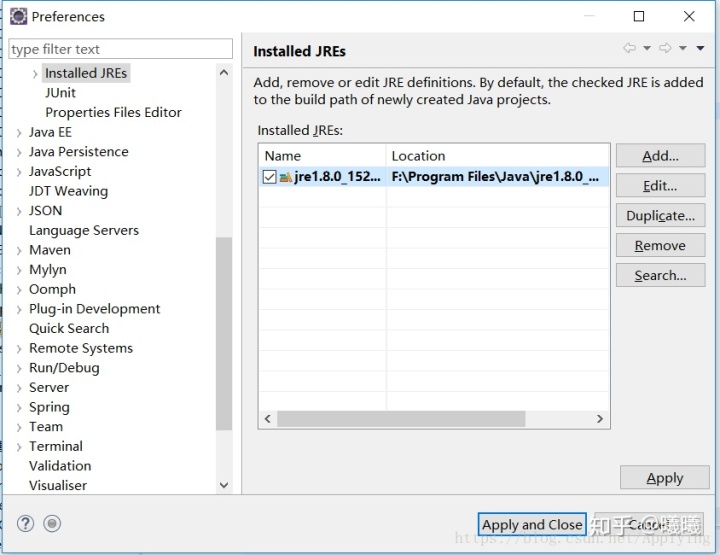Expand the Spring node
Viewport: 720px width, 555px height.
pyautogui.click(x=19, y=408)
